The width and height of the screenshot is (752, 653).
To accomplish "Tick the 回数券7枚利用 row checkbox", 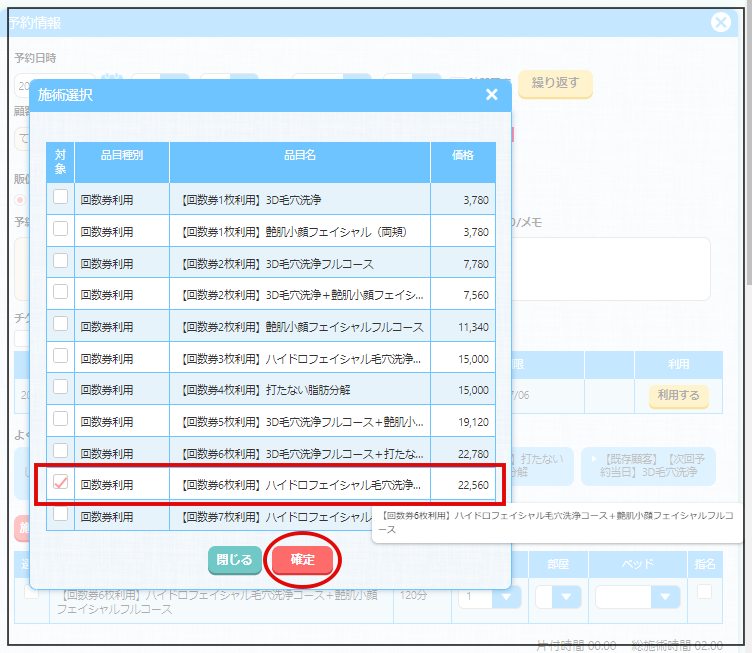I will pos(61,515).
